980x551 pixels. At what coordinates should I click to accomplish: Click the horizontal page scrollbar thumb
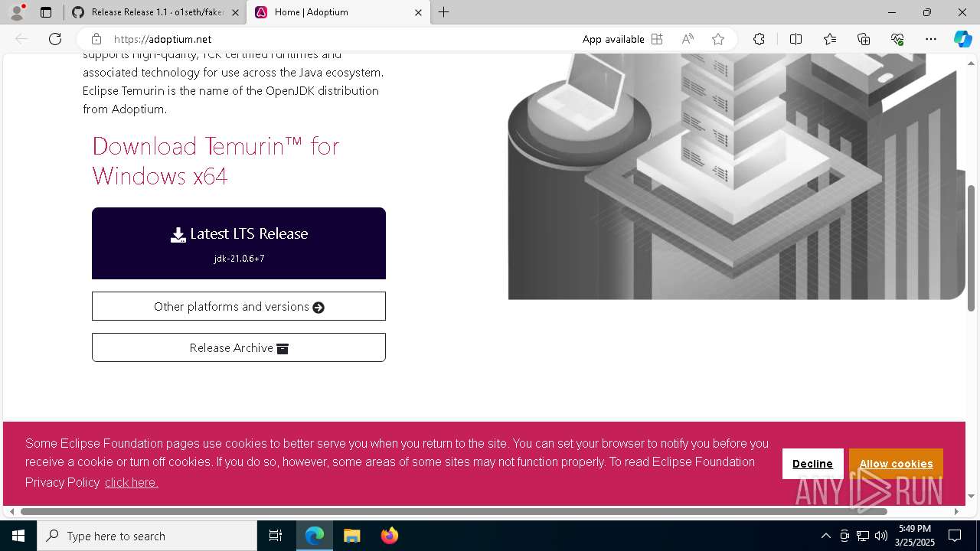(453, 511)
